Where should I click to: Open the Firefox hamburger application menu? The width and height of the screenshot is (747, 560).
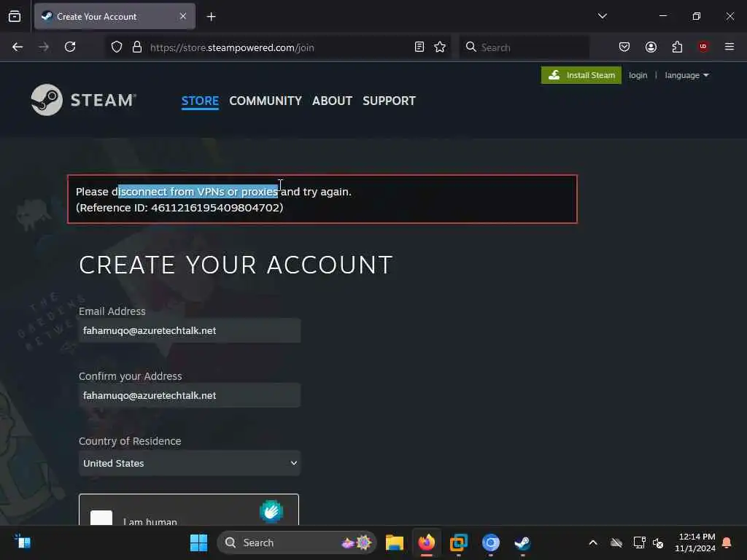[x=729, y=47]
